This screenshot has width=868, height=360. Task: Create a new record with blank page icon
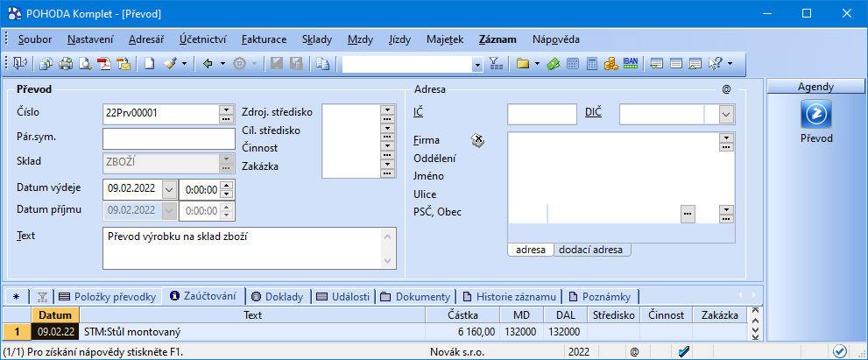click(x=148, y=64)
